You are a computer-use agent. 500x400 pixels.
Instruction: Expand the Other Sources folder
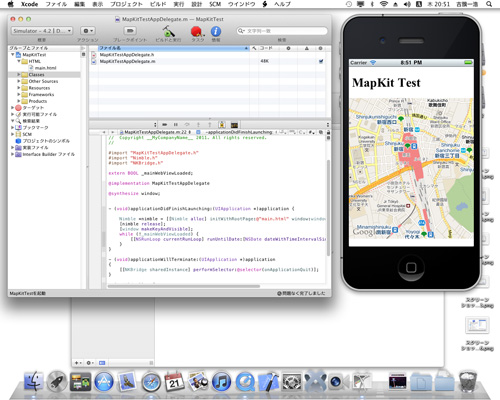coord(19,81)
